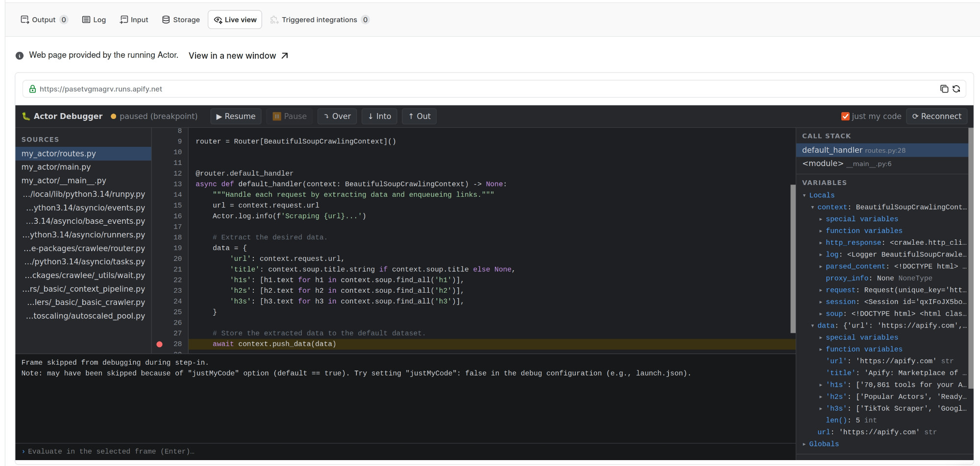Switch to the Storage tab
Image resolution: width=980 pixels, height=466 pixels.
[181, 20]
